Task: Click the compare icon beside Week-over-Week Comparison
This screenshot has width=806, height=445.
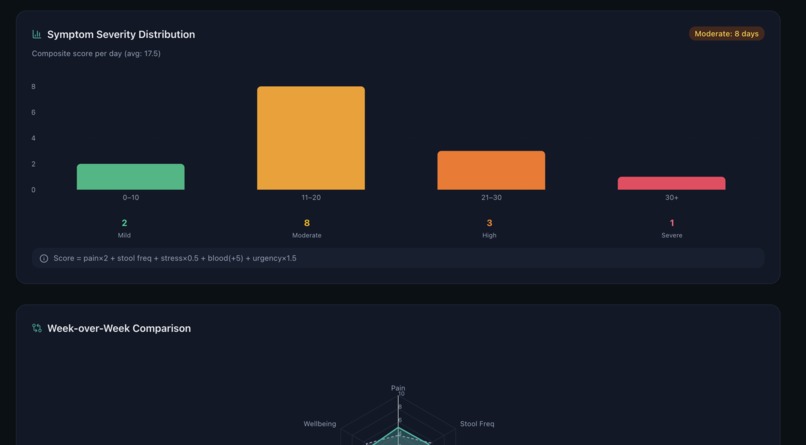Action: pyautogui.click(x=36, y=328)
